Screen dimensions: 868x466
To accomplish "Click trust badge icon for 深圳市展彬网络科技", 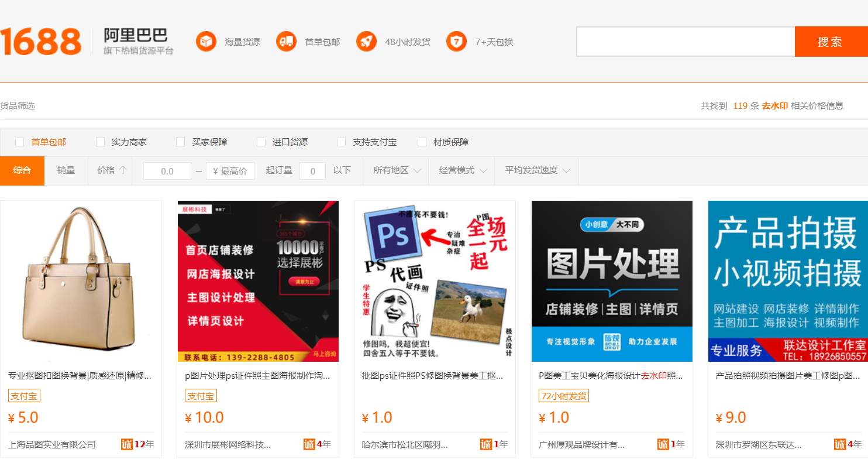I will coord(309,444).
